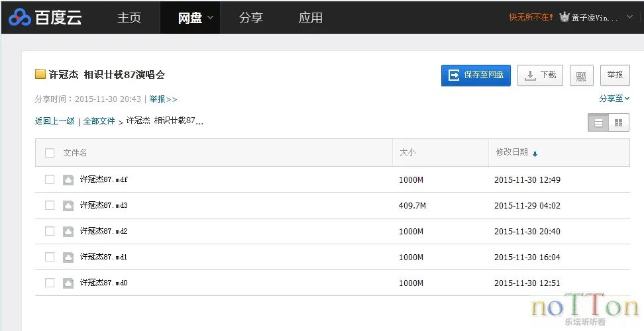Click the current breadcrumb 许冠杰 相识廿载87...

point(165,120)
